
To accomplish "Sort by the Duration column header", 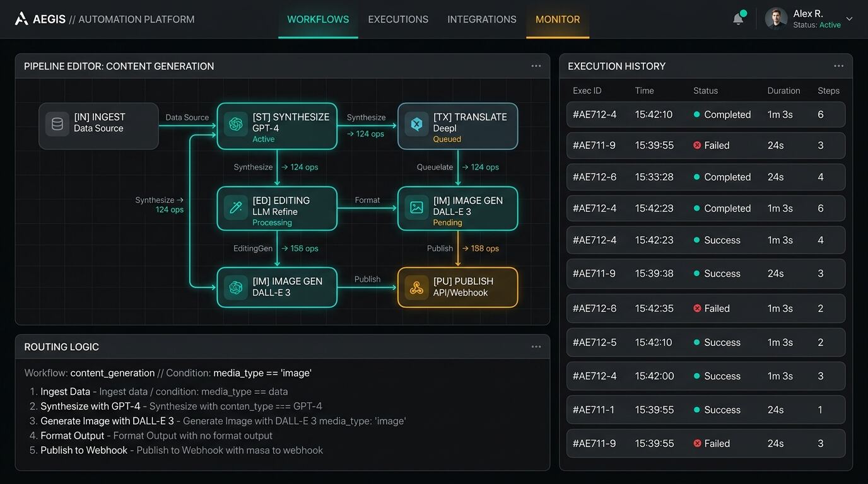I will coord(783,91).
